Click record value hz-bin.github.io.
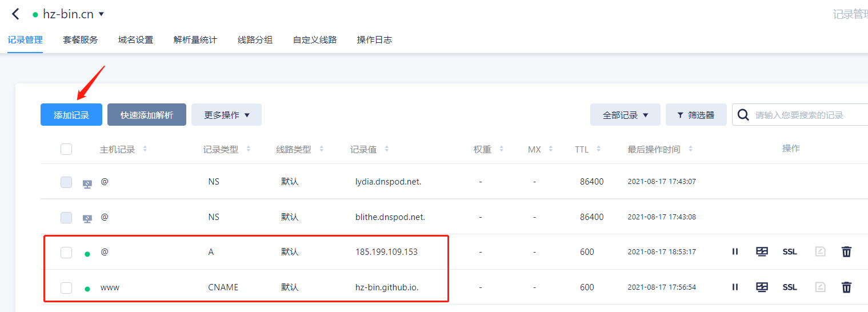 (x=387, y=287)
